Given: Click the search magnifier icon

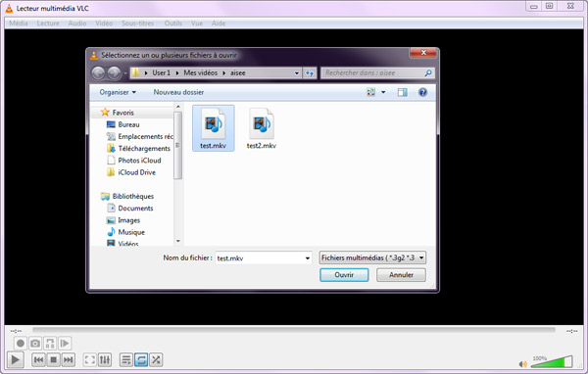Looking at the screenshot, I should (x=428, y=73).
